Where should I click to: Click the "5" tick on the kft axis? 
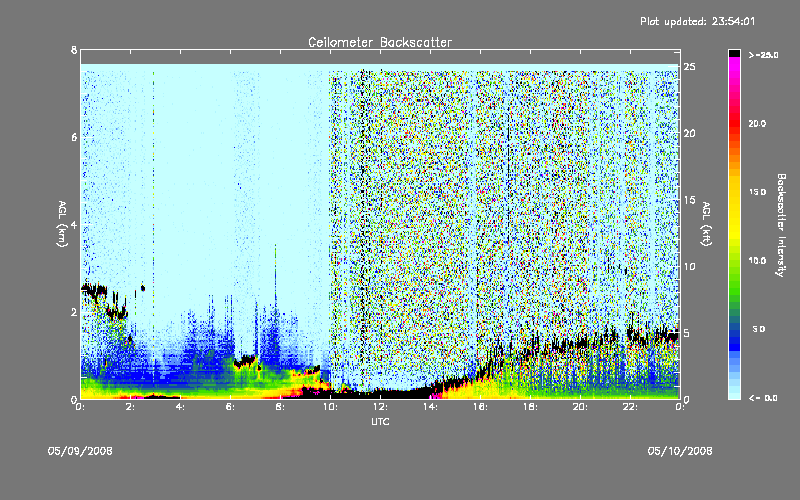[687, 333]
